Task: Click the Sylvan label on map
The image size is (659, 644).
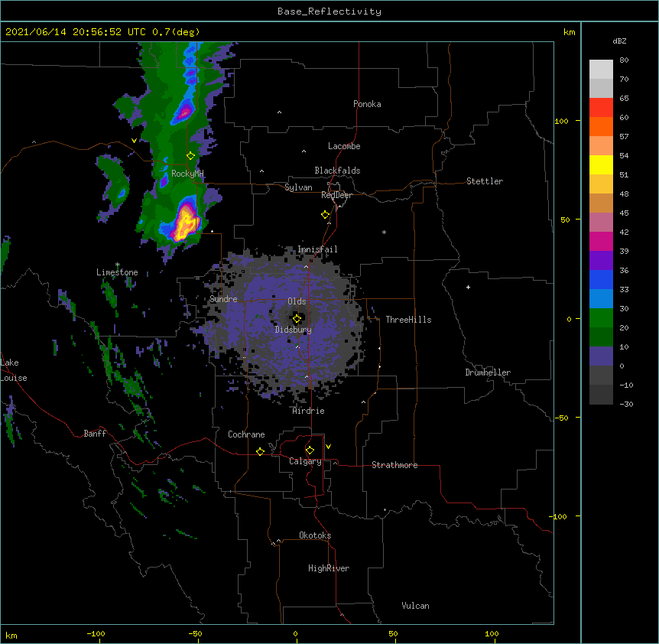Action: [x=298, y=187]
